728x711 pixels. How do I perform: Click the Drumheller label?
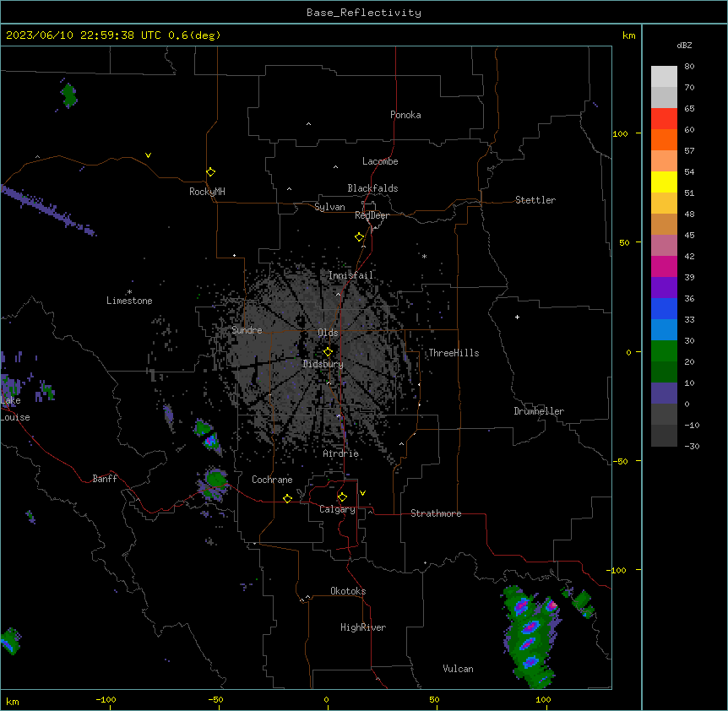coord(539,411)
